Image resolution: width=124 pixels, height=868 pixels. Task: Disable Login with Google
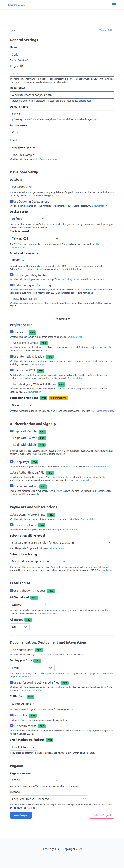coord(11,431)
